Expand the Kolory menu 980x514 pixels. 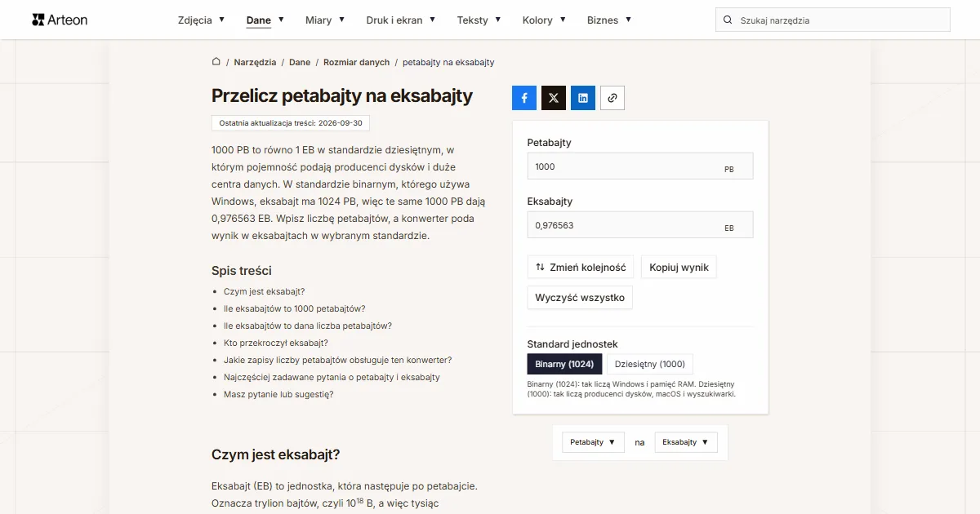point(545,20)
